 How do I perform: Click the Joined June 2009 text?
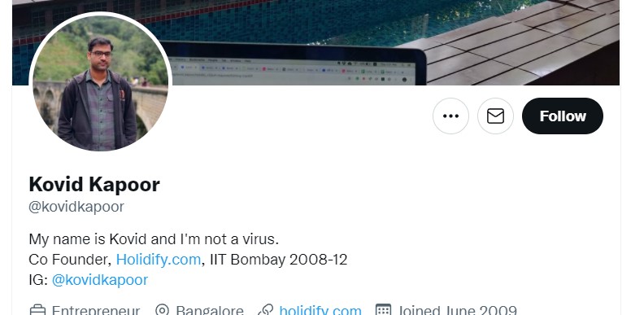click(x=457, y=310)
